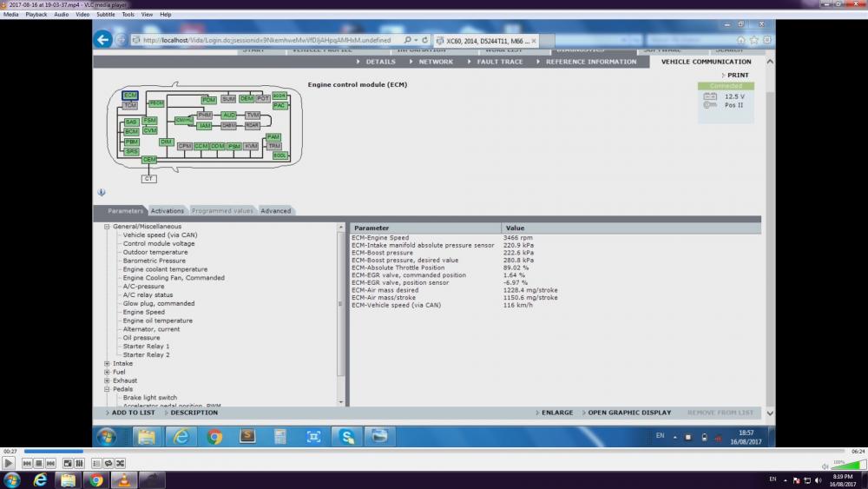Toggle VLC loop playback mode
The width and height of the screenshot is (868, 489).
[108, 464]
